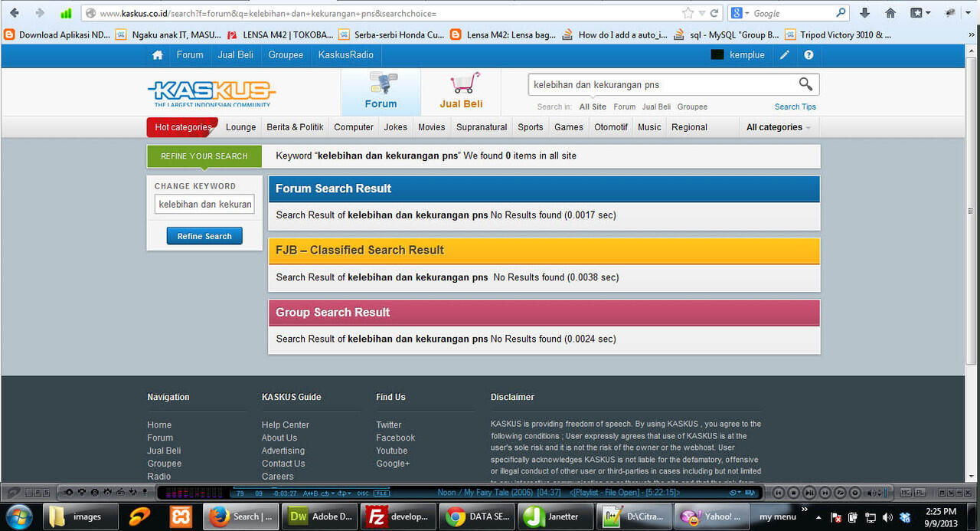Viewport: 980px width, 531px height.
Task: Show more bookmarks with the chevron
Action: pos(970,34)
